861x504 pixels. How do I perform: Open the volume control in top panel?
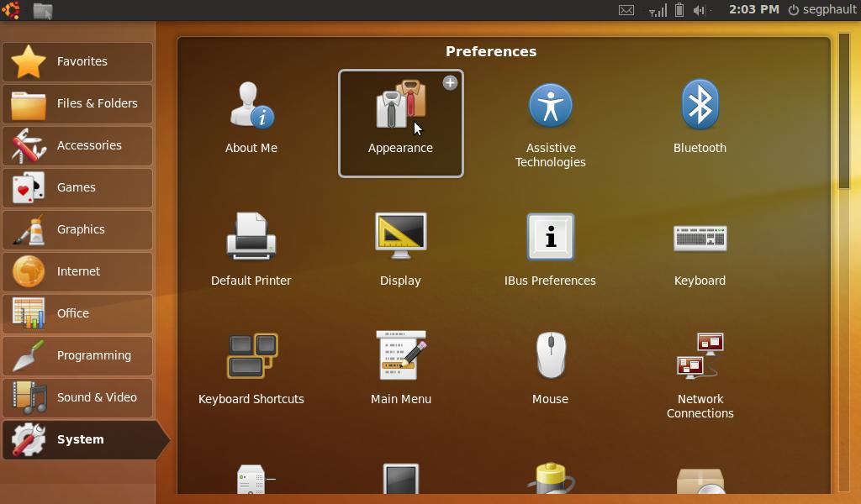tap(699, 10)
